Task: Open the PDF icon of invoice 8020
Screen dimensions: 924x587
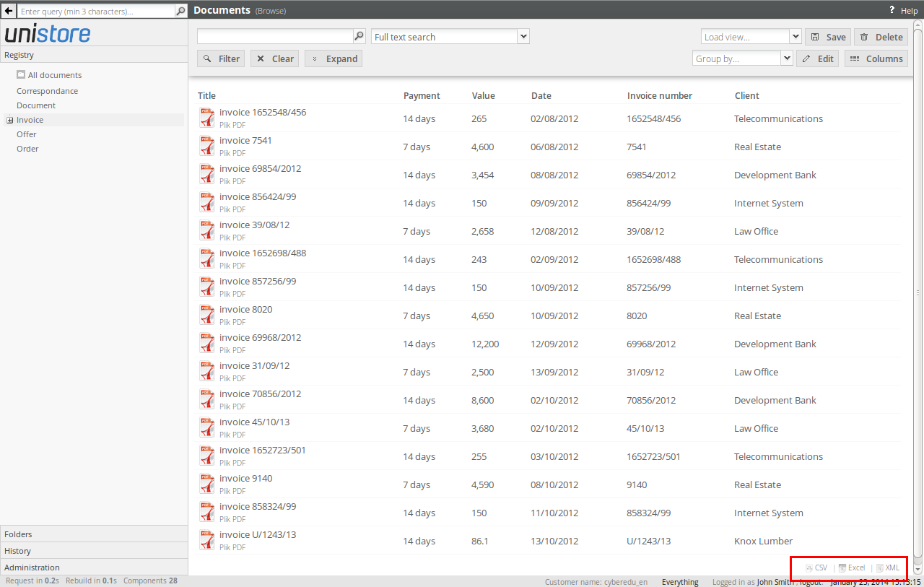Action: pyautogui.click(x=207, y=316)
